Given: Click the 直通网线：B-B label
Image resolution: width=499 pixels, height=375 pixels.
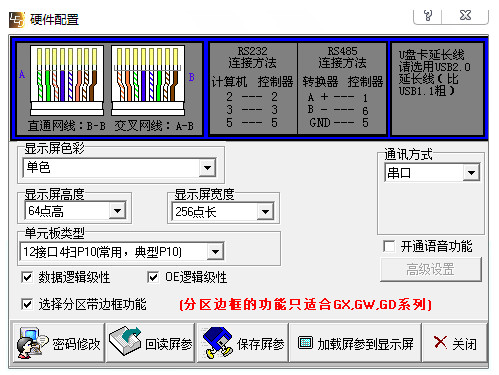Looking at the screenshot, I should tap(67, 126).
